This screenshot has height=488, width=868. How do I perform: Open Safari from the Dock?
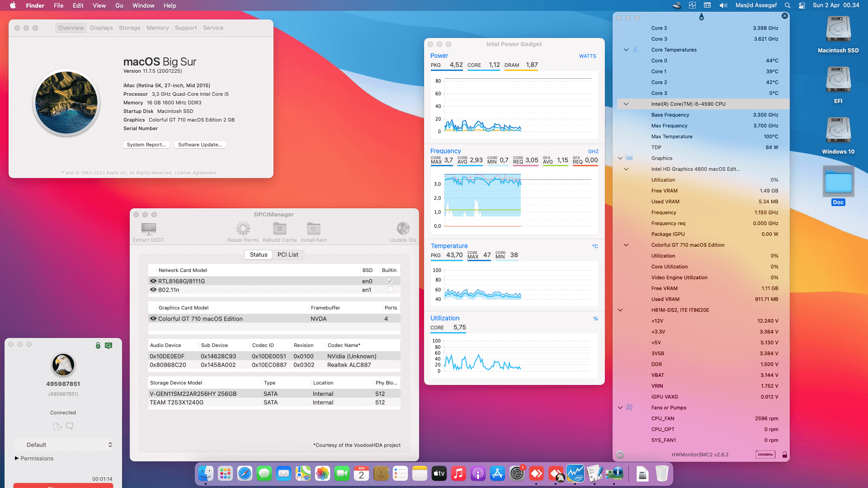tap(245, 474)
